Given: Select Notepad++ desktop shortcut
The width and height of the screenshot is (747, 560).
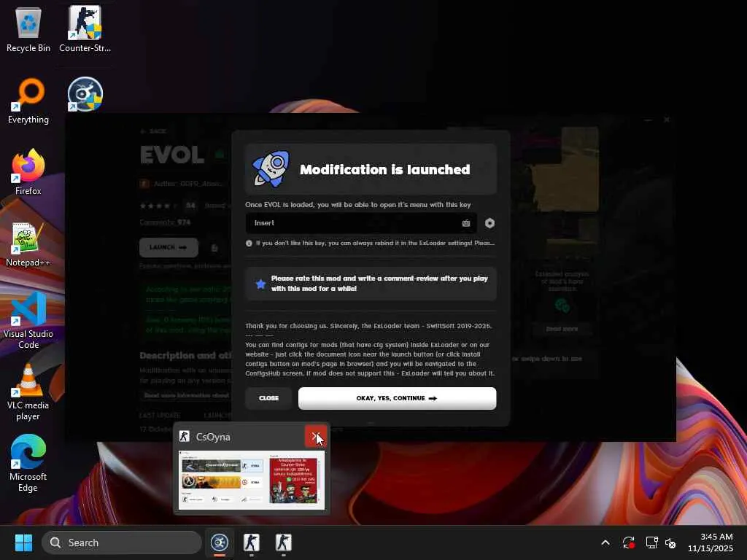Looking at the screenshot, I should 28,244.
